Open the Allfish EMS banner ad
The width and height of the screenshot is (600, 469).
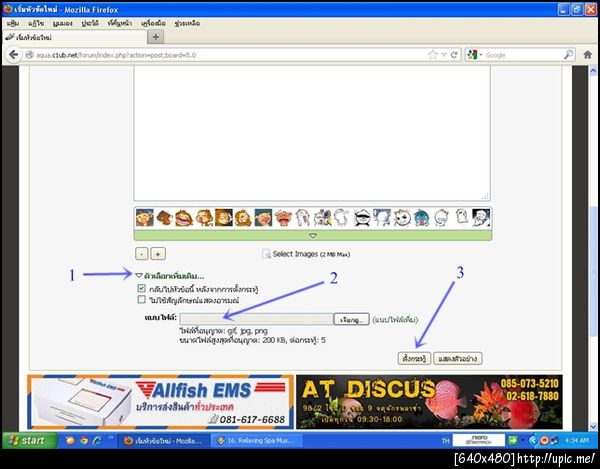(161, 402)
